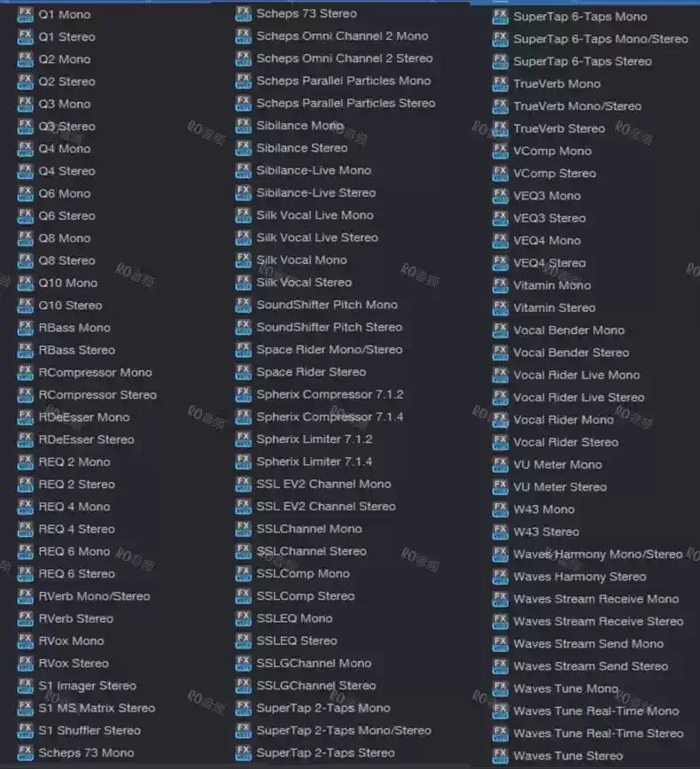Click the FX icon next to Waves Tune Stereo
Viewport: 700px width, 769px height.
click(501, 757)
